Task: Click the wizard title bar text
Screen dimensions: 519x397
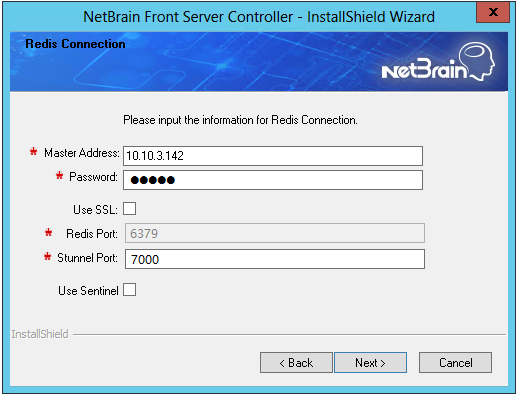Action: [x=259, y=17]
